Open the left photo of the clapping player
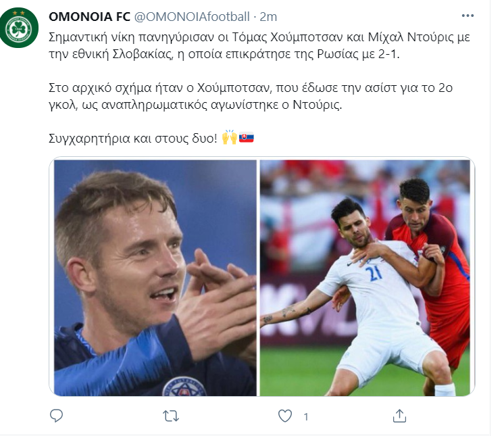This screenshot has height=436, width=504. pyautogui.click(x=155, y=278)
